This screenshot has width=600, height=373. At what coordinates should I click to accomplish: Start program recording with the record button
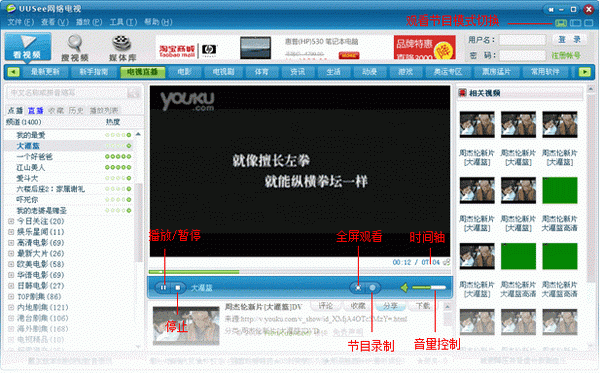coord(372,288)
